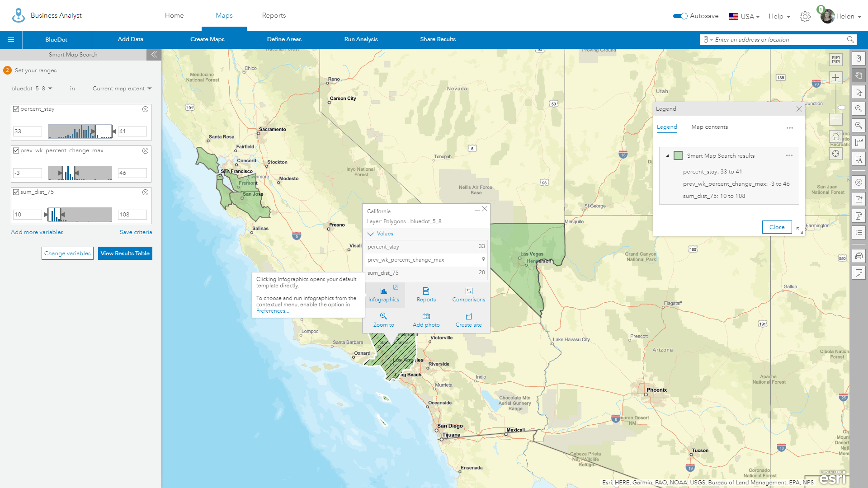Select the Pan tool on the map toolbar
Screen dimensions: 868x488
point(859,75)
